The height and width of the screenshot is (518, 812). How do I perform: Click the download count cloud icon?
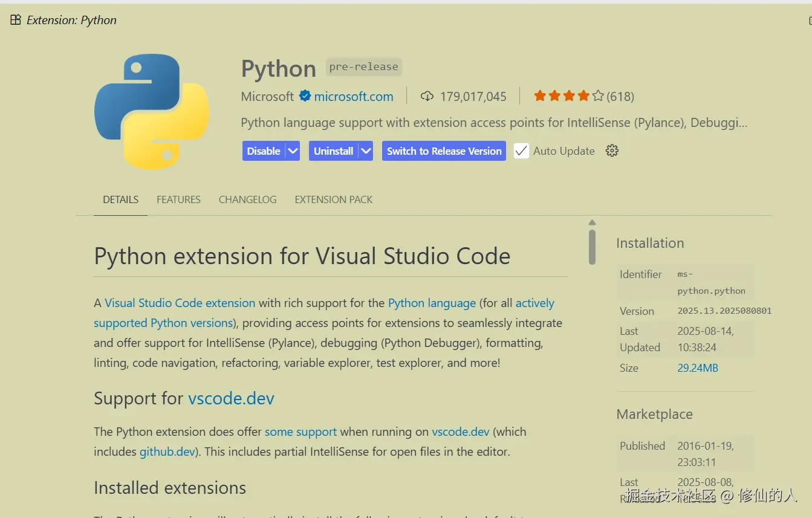coord(427,96)
